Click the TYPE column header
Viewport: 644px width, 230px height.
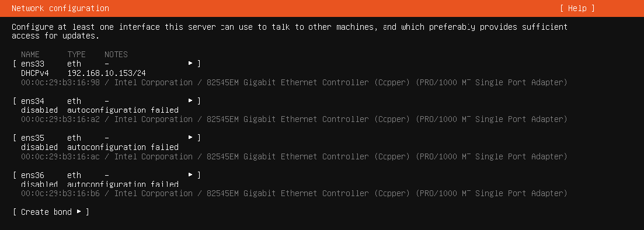click(x=76, y=54)
